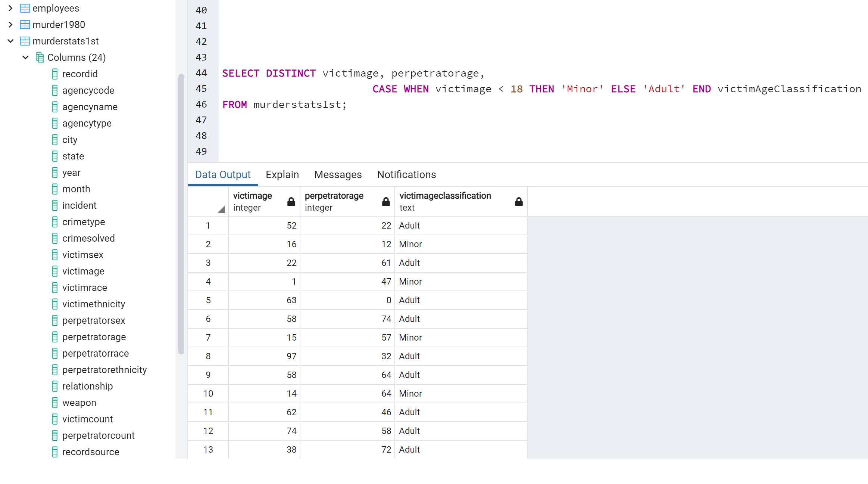Expand the murder1980 table node
868x484 pixels.
tap(10, 25)
